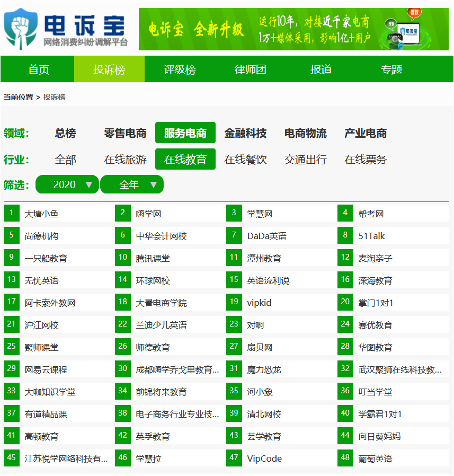Click the 投诉榜 breadcrumb link

coord(55,97)
